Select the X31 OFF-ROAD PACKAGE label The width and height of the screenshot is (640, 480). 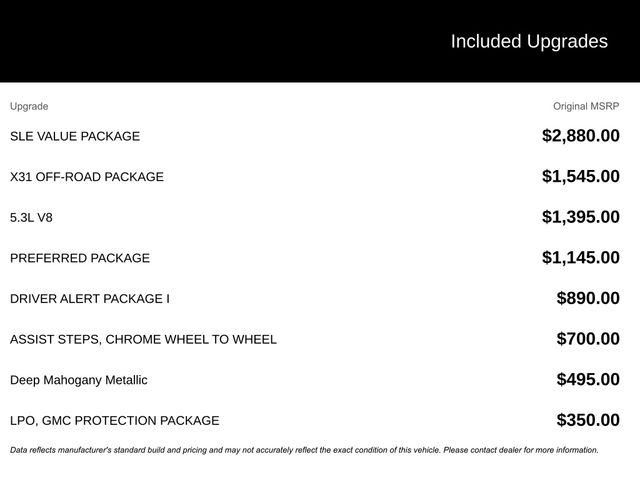pyautogui.click(x=87, y=177)
